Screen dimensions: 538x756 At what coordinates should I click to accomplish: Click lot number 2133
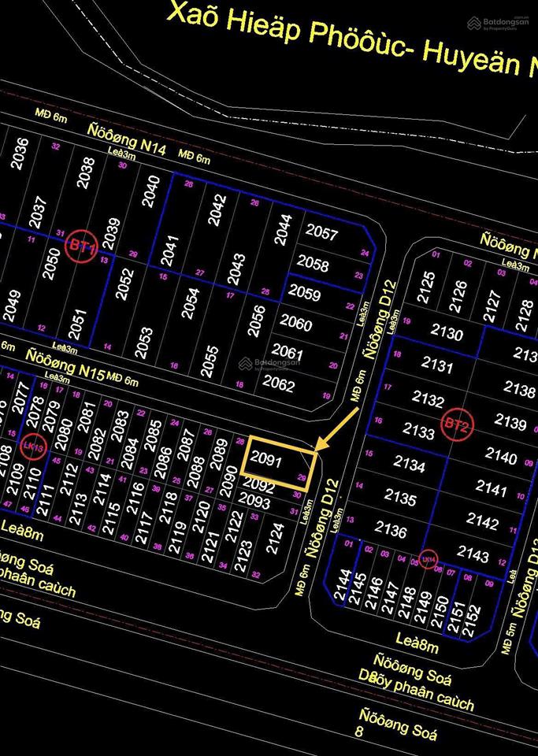418,430
